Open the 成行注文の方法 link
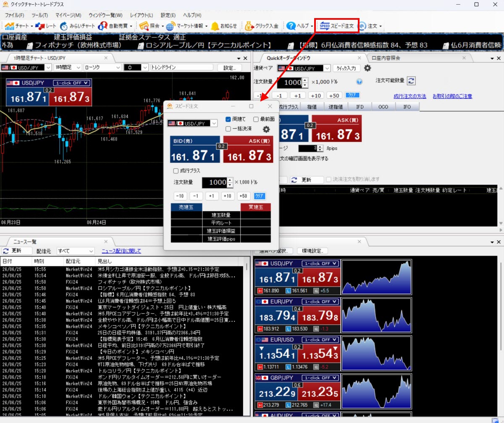Screen dimensions: 504x423 (x=410, y=96)
